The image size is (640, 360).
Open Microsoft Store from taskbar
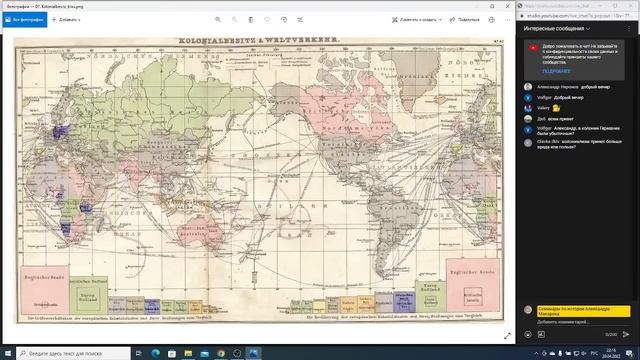(x=172, y=353)
